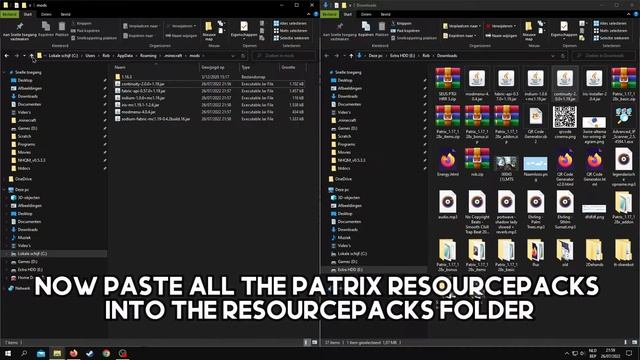Click up-arrow button in Downloads window
This screenshot has width=640, height=360.
click(x=351, y=56)
